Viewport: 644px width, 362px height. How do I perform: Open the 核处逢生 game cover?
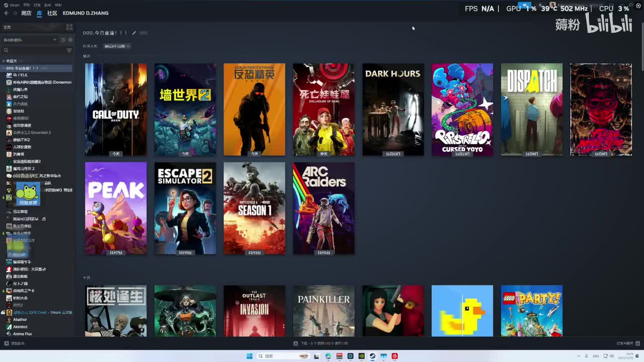(x=116, y=311)
